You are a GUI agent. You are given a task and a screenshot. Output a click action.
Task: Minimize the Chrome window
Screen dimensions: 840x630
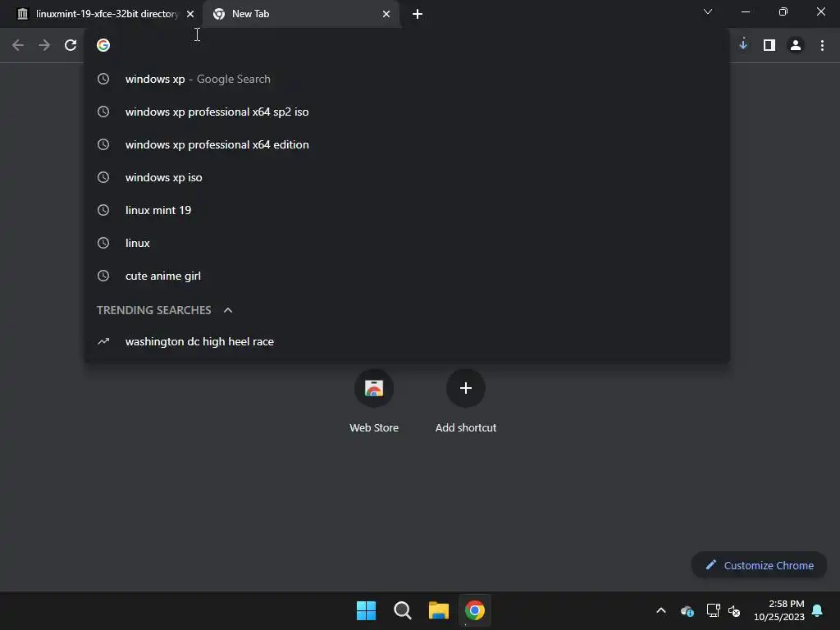745,11
